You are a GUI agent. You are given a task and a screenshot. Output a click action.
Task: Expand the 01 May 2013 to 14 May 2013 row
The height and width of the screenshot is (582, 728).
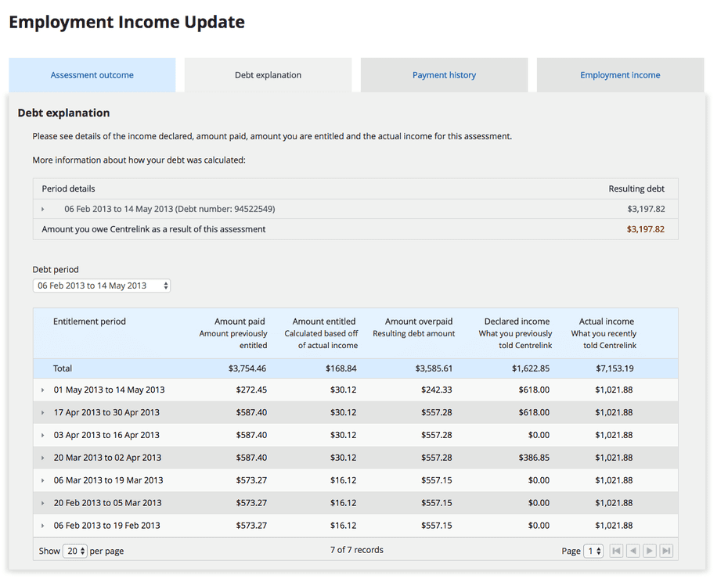pyautogui.click(x=43, y=390)
